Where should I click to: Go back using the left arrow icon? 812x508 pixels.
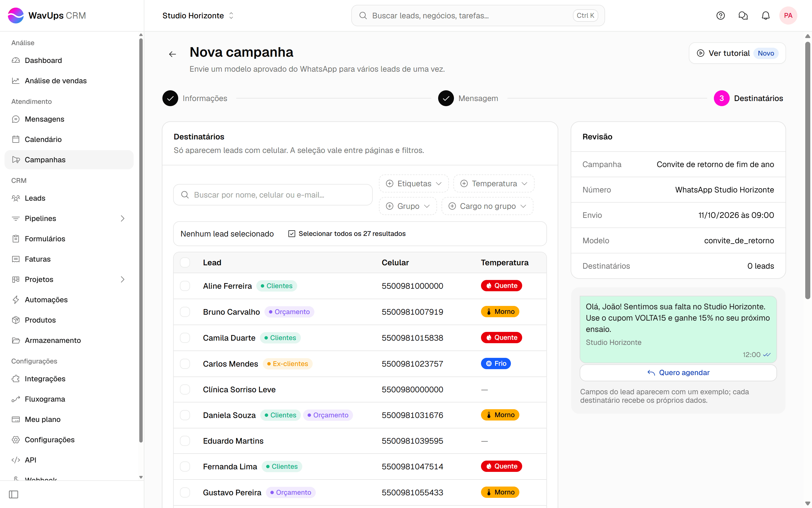tap(173, 54)
